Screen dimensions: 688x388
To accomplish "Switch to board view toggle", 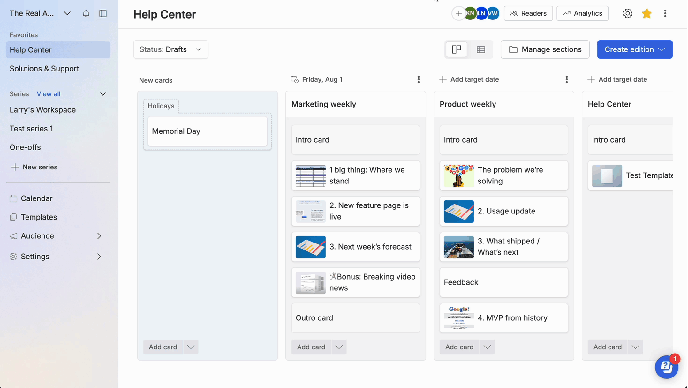I will pos(456,50).
